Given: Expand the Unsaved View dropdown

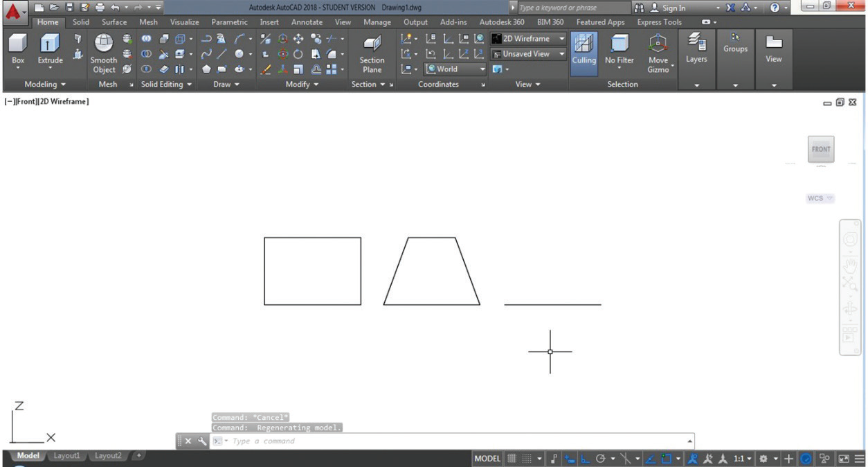Looking at the screenshot, I should (529, 53).
